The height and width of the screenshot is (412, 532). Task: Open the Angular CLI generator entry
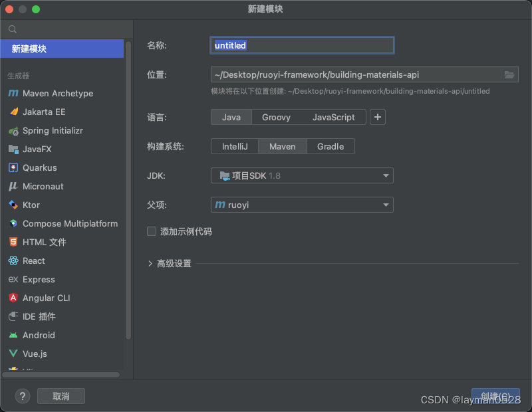click(62, 298)
